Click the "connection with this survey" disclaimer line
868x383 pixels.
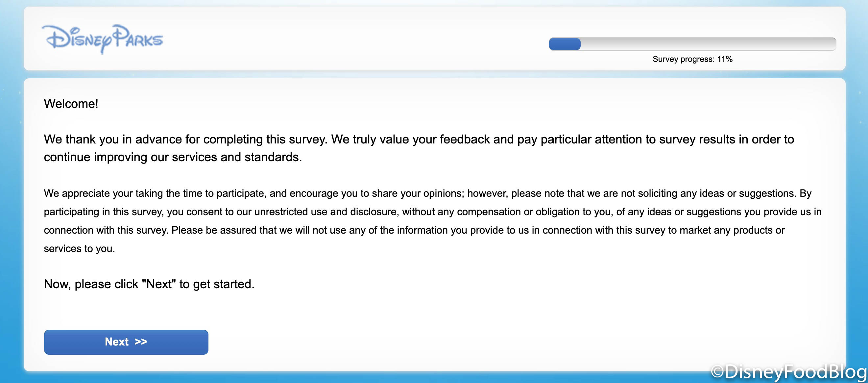click(x=414, y=230)
